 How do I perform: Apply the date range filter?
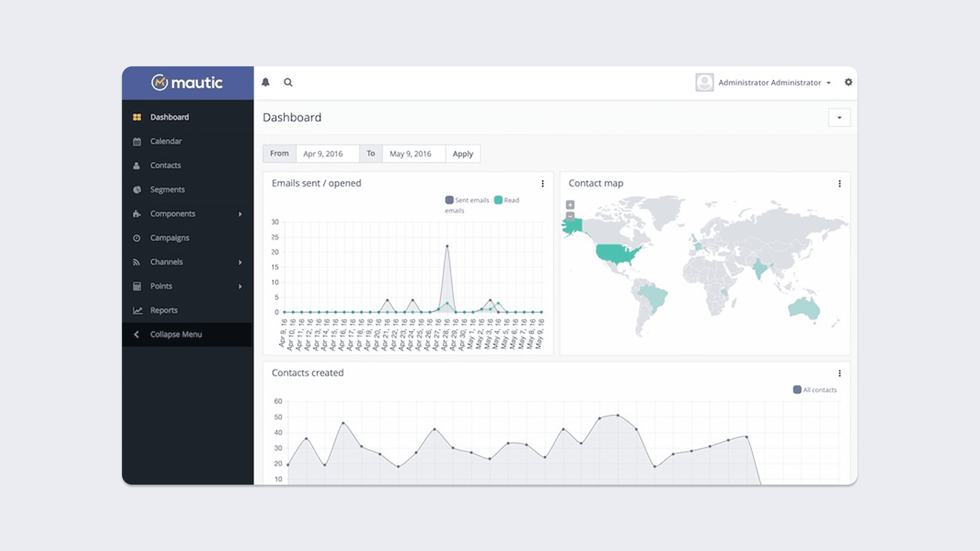click(x=463, y=154)
